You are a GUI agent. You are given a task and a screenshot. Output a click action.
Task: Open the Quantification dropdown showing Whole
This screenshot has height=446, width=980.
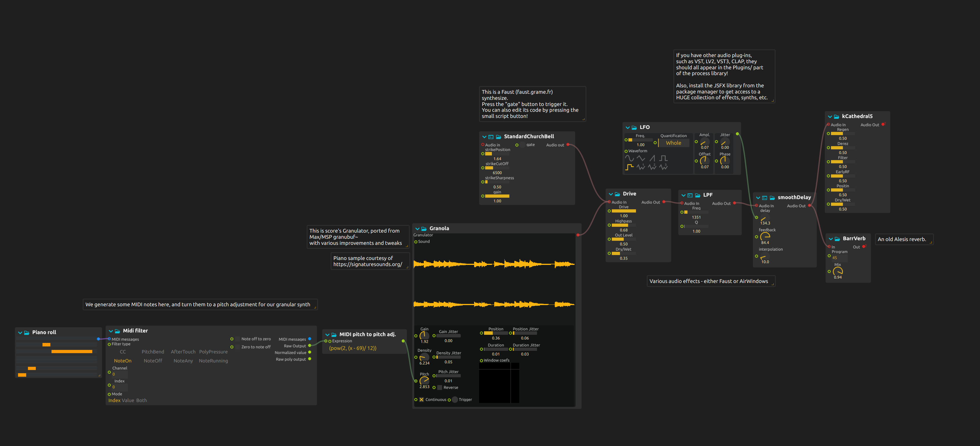click(674, 143)
